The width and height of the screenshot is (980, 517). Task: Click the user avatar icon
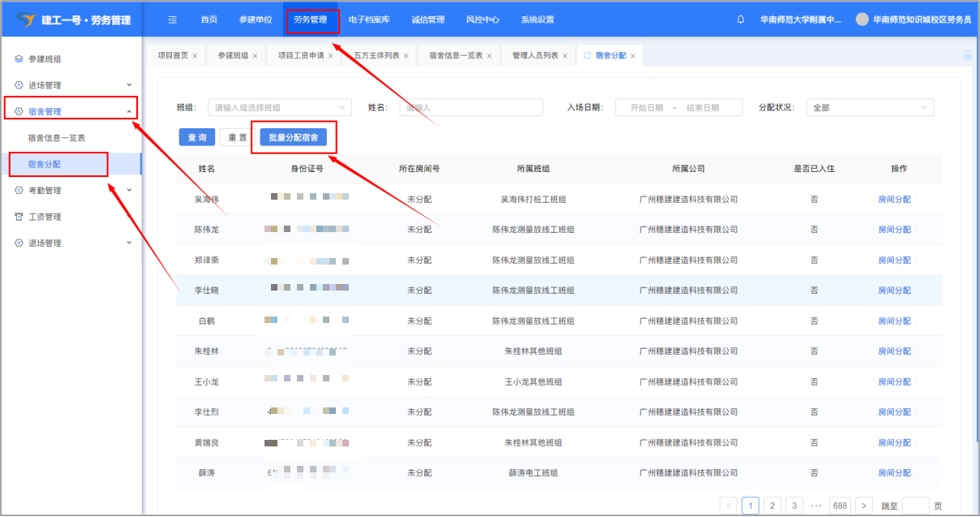862,19
